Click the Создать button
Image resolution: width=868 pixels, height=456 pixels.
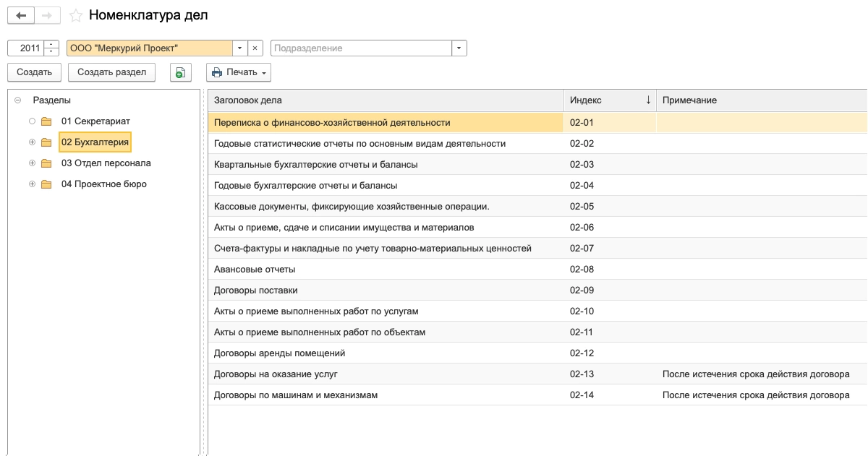coord(34,72)
